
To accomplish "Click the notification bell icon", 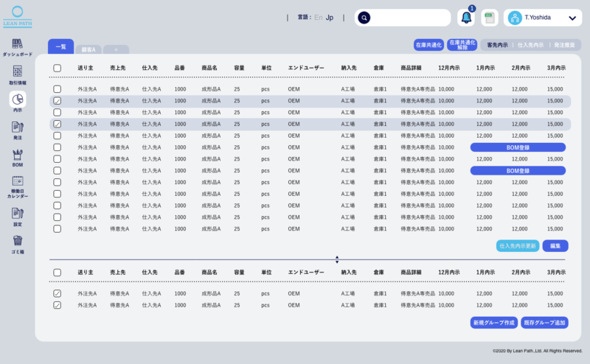I will [466, 18].
